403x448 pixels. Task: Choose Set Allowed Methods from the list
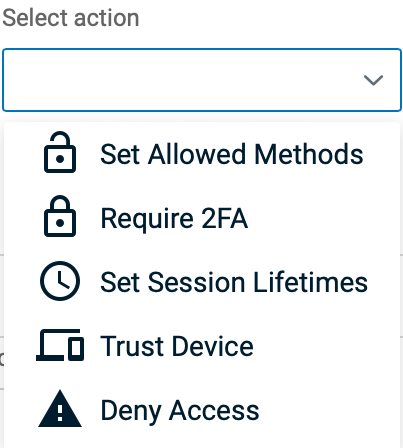point(202,154)
